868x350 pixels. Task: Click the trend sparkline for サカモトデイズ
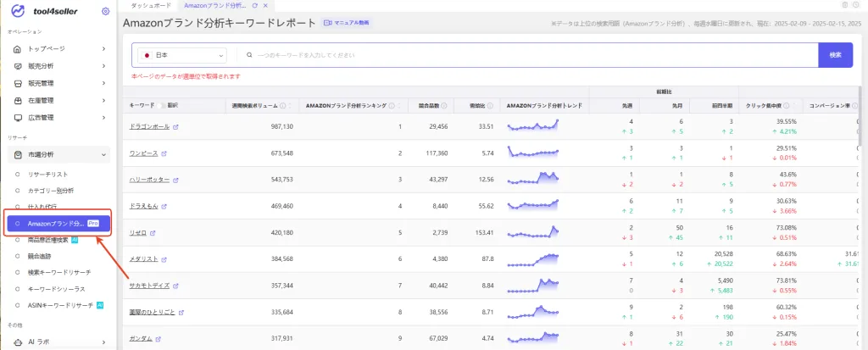[x=533, y=286]
